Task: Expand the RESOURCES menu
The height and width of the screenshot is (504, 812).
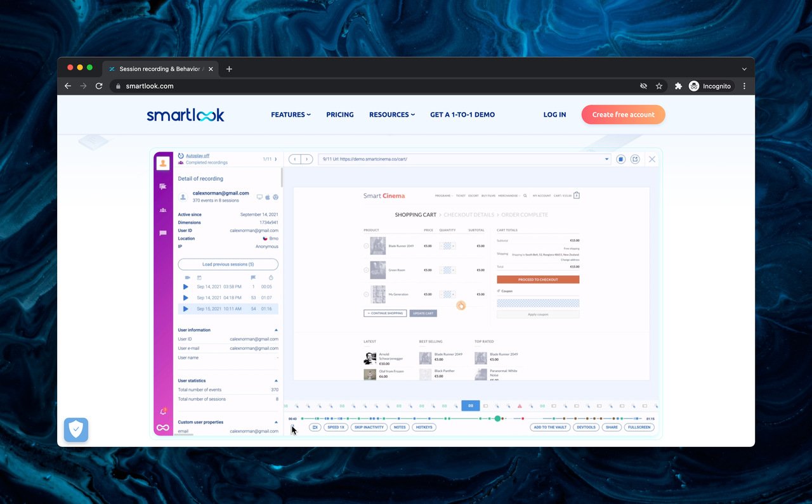Action: (392, 115)
